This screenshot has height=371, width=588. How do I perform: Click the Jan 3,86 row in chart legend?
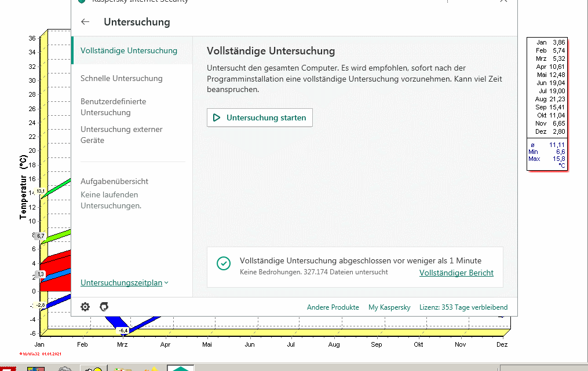pos(550,42)
